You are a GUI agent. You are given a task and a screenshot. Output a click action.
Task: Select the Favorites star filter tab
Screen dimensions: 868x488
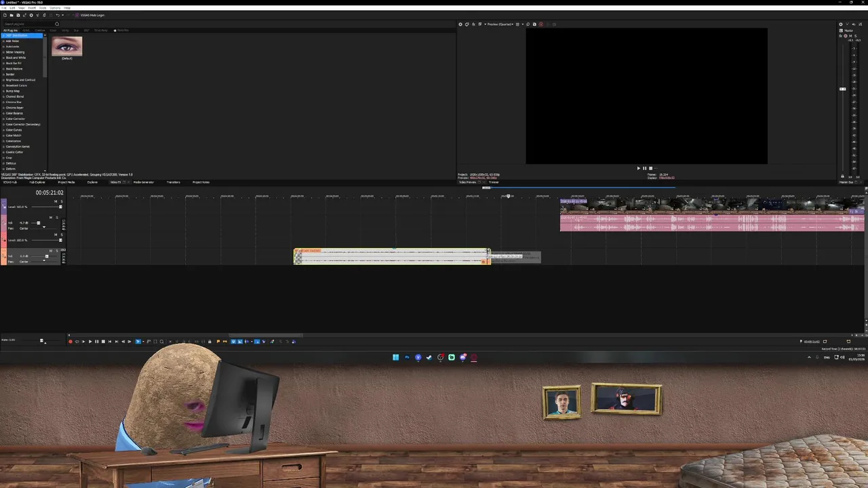(x=121, y=30)
